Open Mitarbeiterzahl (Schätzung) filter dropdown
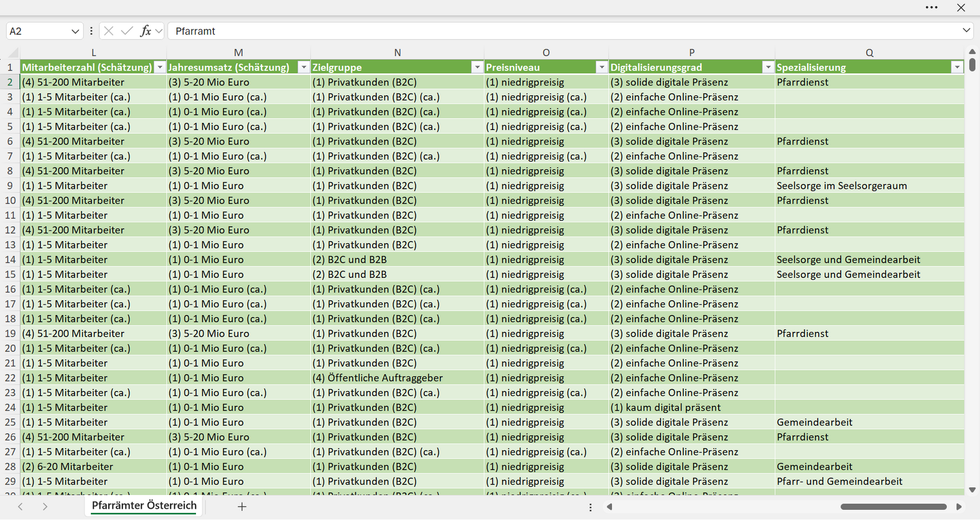 tap(160, 67)
